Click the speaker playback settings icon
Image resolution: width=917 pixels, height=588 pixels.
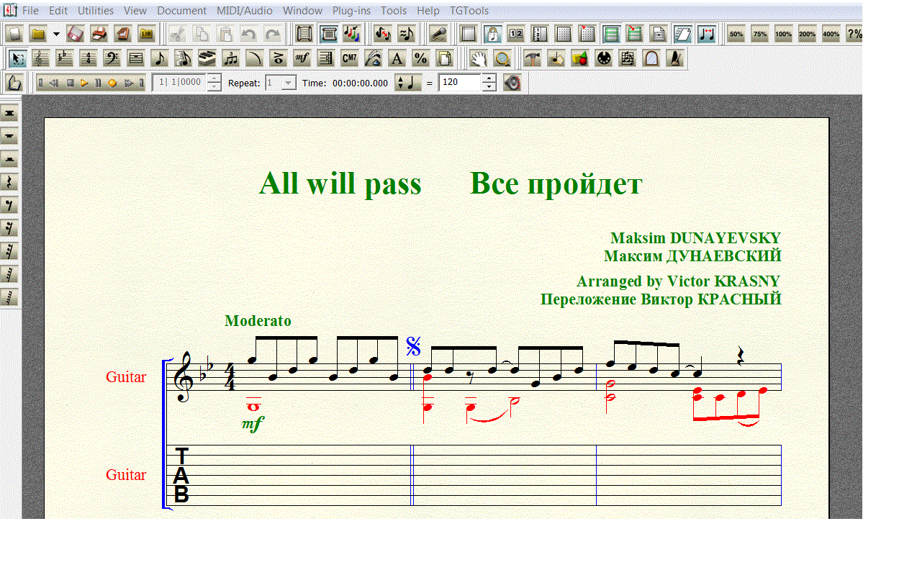[512, 83]
